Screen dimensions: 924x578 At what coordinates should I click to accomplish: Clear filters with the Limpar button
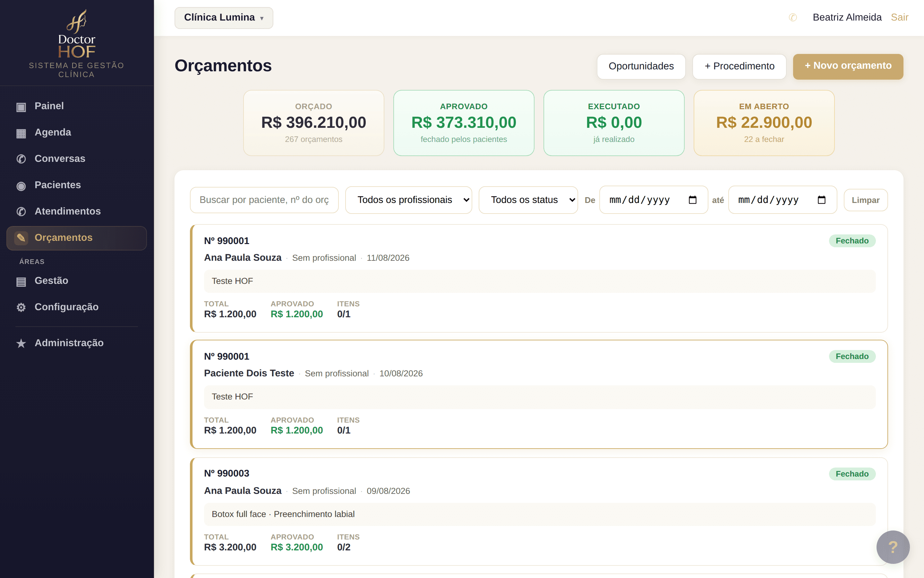coord(866,200)
